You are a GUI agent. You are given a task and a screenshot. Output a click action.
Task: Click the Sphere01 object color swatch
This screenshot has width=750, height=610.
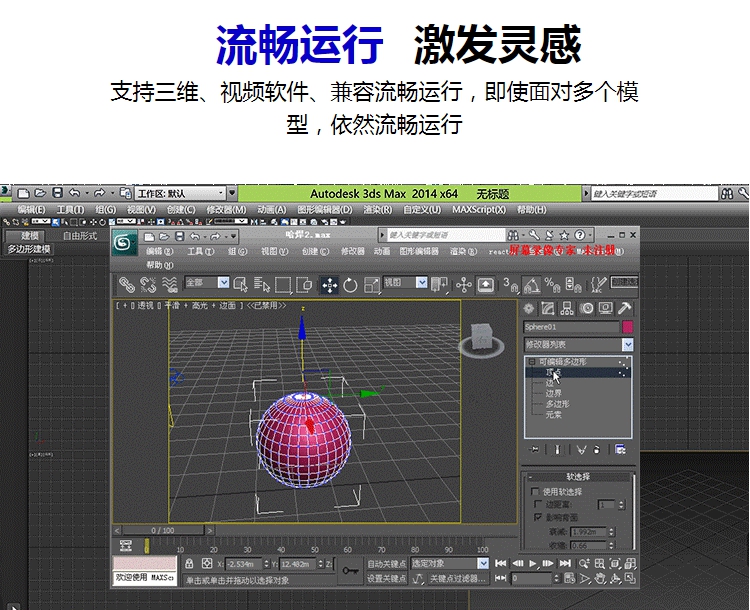[628, 327]
